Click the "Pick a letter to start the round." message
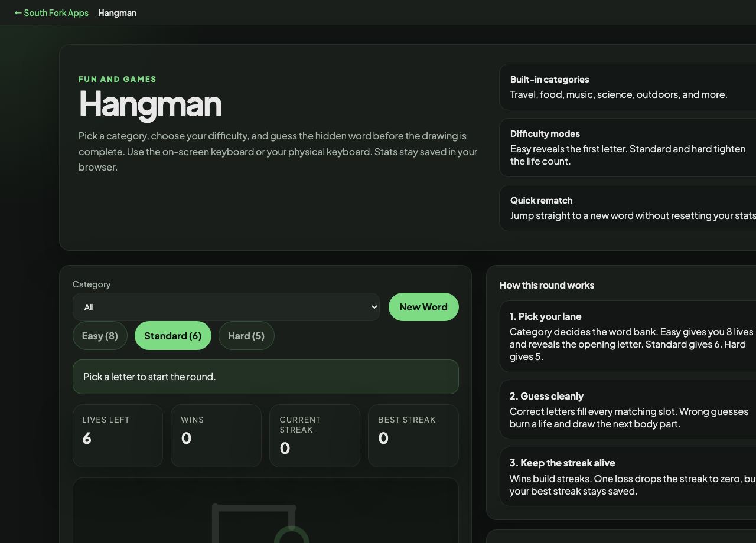 266,377
